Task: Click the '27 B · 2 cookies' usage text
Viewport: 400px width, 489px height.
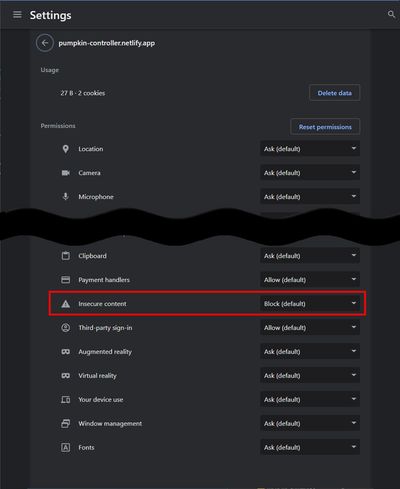Action: (x=83, y=93)
